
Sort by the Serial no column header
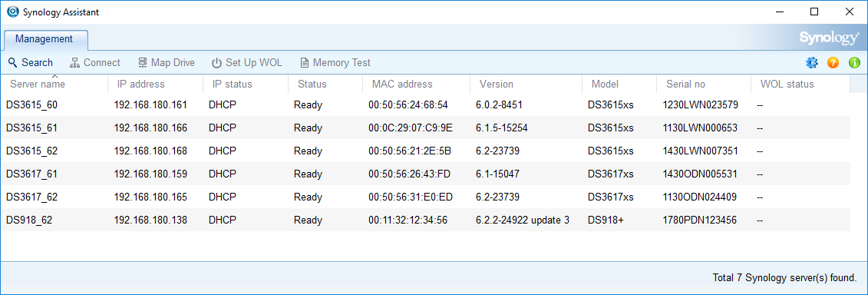click(x=704, y=85)
